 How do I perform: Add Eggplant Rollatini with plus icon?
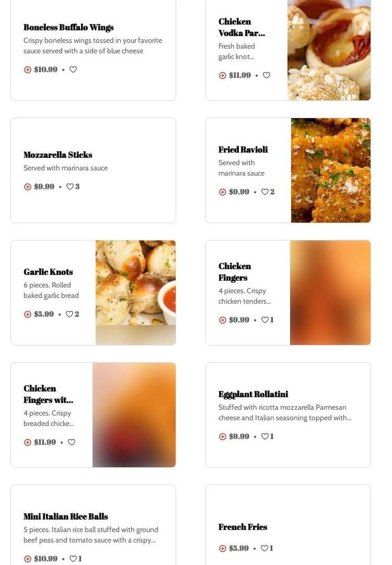pos(222,437)
